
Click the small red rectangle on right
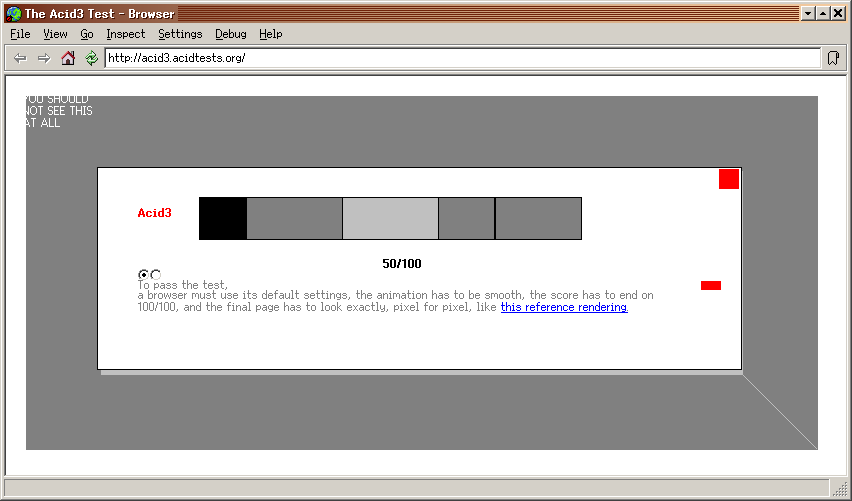coord(711,285)
